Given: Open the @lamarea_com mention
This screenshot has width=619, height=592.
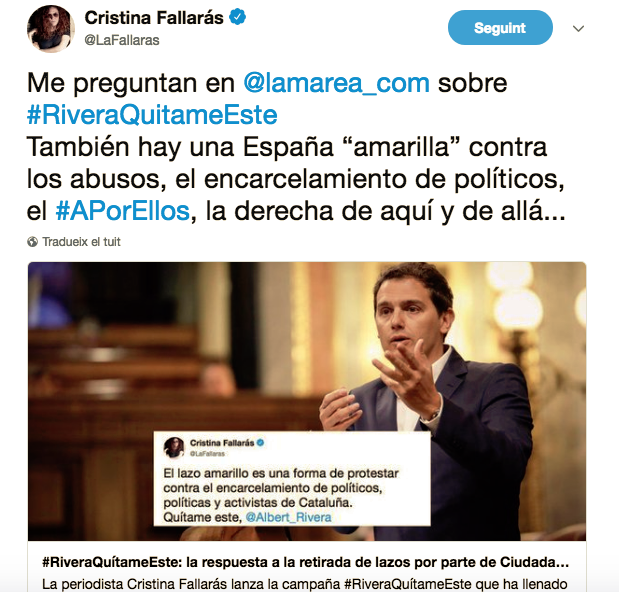Looking at the screenshot, I should tap(336, 83).
